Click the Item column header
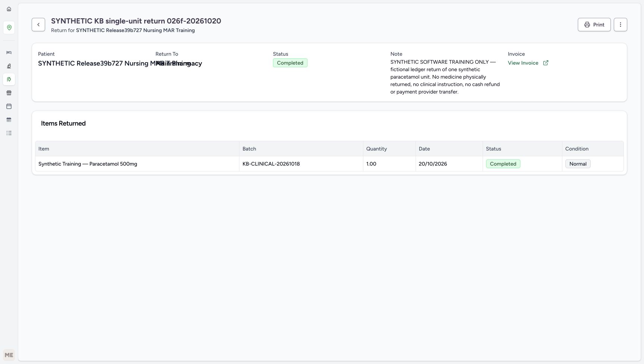 click(137, 149)
